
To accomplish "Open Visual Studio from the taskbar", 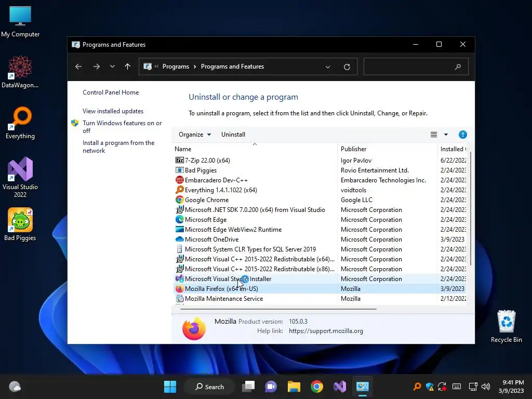I will click(340, 387).
